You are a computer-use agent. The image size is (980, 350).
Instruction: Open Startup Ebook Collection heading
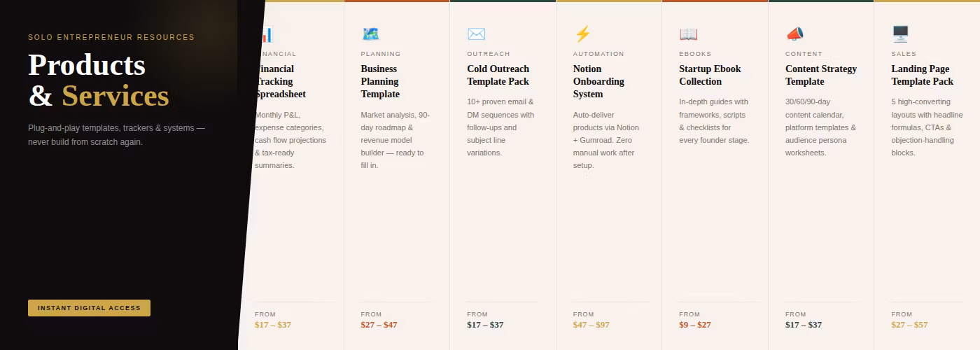[x=710, y=75]
